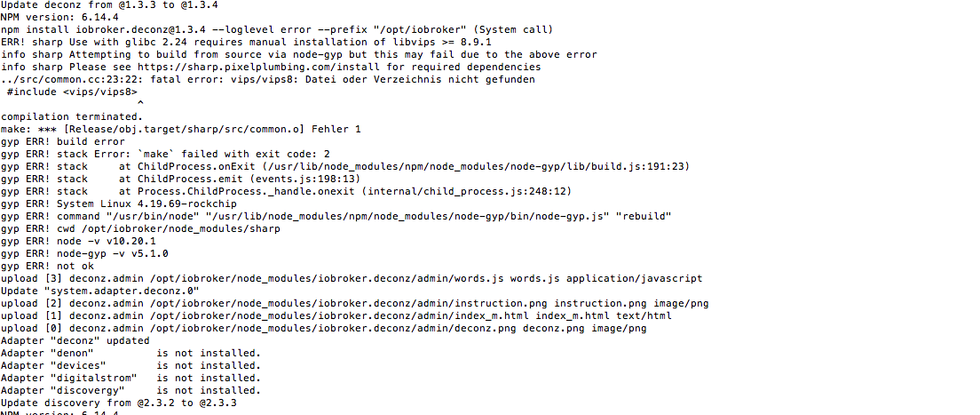Click the 'gyp ERR! not ok' line
The image size is (980, 415).
click(47, 266)
